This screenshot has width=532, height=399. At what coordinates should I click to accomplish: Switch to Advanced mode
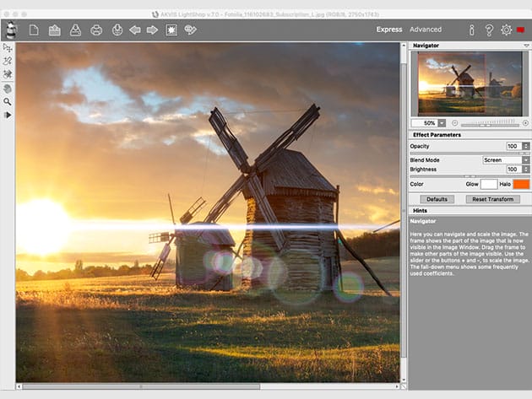point(426,30)
